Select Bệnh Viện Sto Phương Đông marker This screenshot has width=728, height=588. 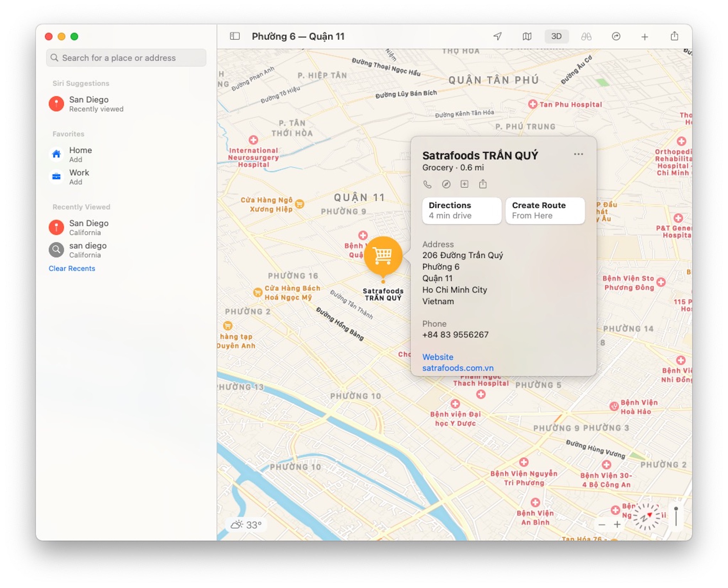(661, 282)
